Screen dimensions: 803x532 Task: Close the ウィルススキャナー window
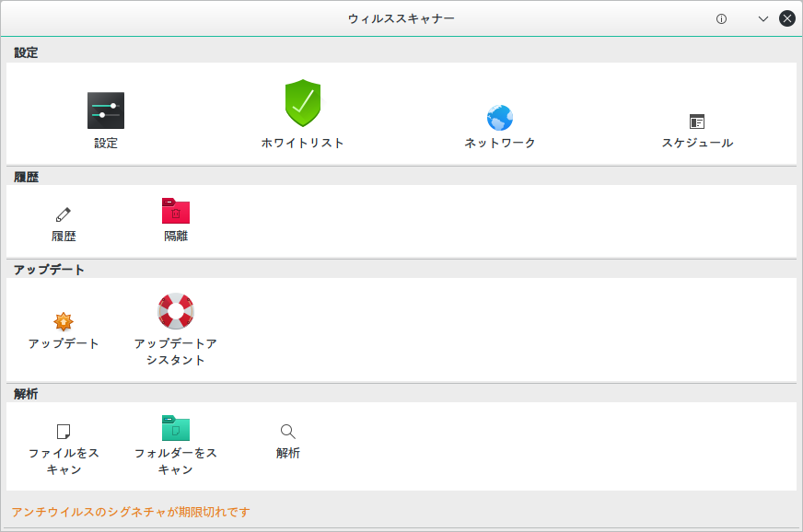[787, 18]
